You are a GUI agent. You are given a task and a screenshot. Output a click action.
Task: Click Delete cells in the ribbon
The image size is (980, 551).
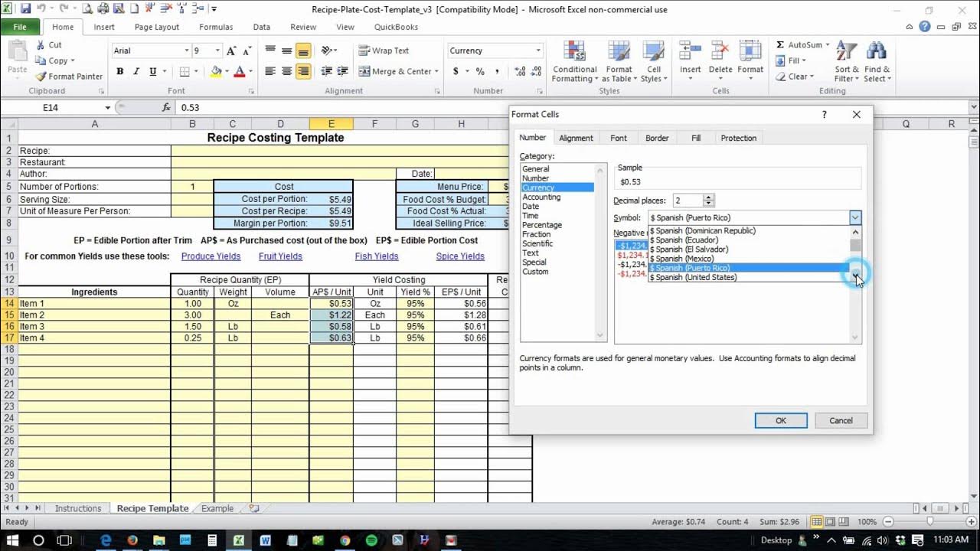[x=720, y=61]
